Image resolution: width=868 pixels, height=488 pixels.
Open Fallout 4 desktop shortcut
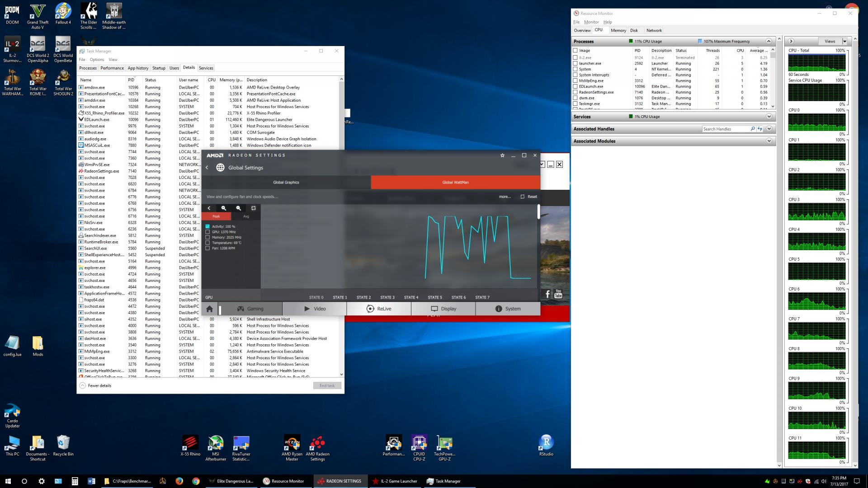63,14
